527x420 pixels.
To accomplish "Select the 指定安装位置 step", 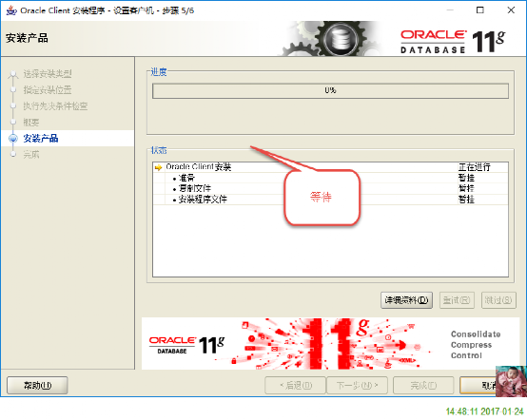I will pyautogui.click(x=47, y=89).
